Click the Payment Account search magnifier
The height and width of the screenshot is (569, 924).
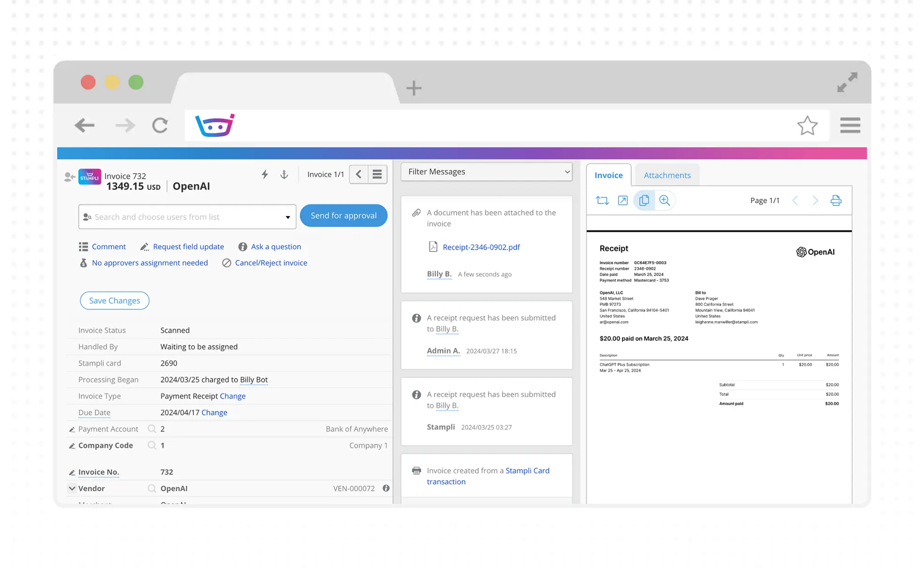152,429
